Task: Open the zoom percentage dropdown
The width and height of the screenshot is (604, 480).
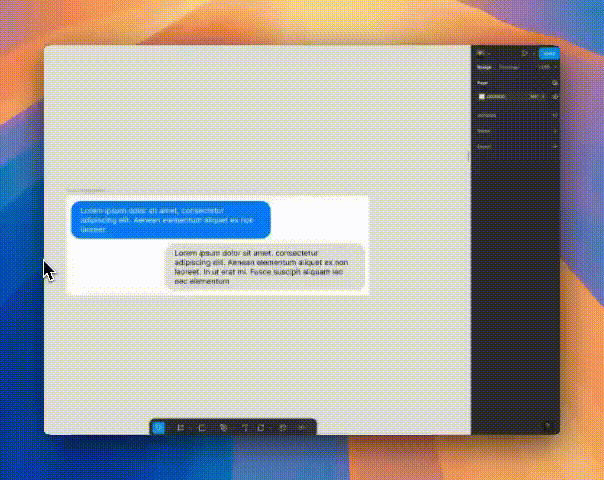Action: point(547,67)
